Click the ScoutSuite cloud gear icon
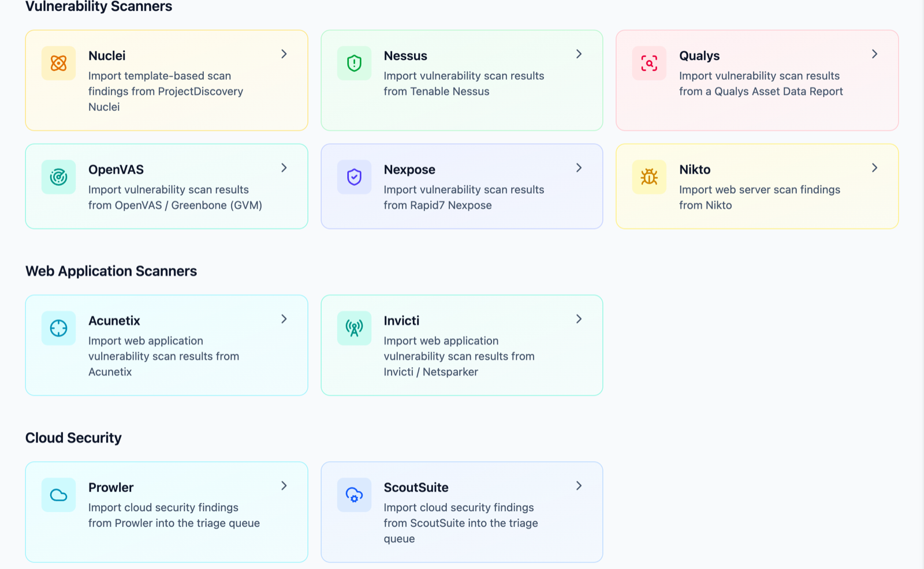This screenshot has width=924, height=569. pos(354,495)
